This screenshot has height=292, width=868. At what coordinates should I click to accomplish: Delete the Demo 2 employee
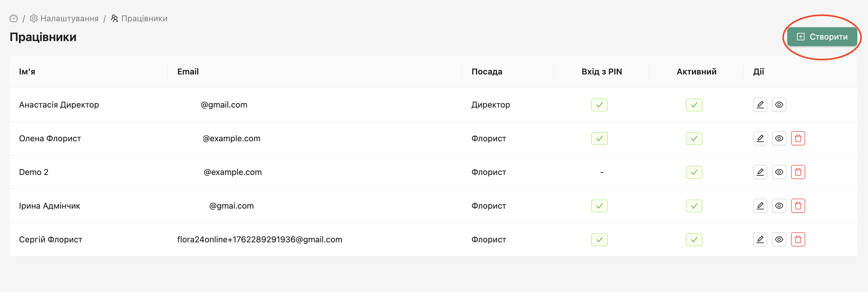pyautogui.click(x=798, y=172)
